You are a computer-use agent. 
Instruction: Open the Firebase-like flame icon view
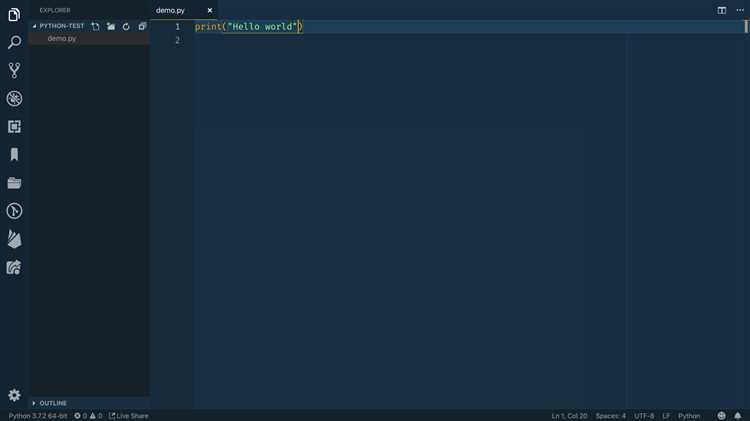point(14,239)
